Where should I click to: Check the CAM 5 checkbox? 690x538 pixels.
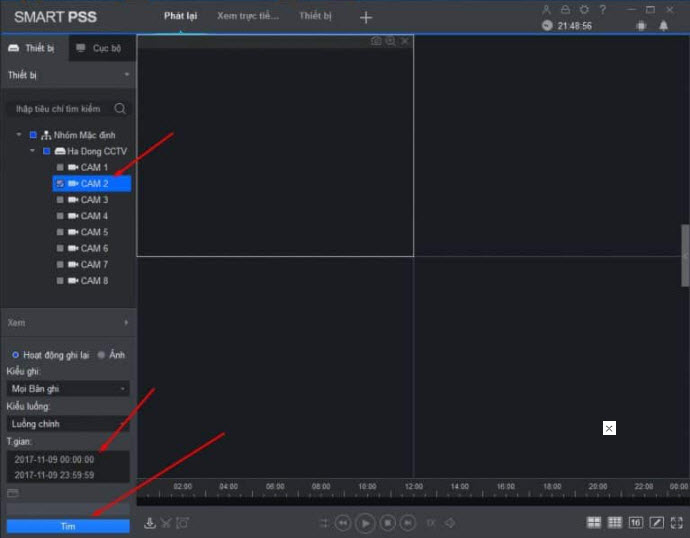pos(60,232)
